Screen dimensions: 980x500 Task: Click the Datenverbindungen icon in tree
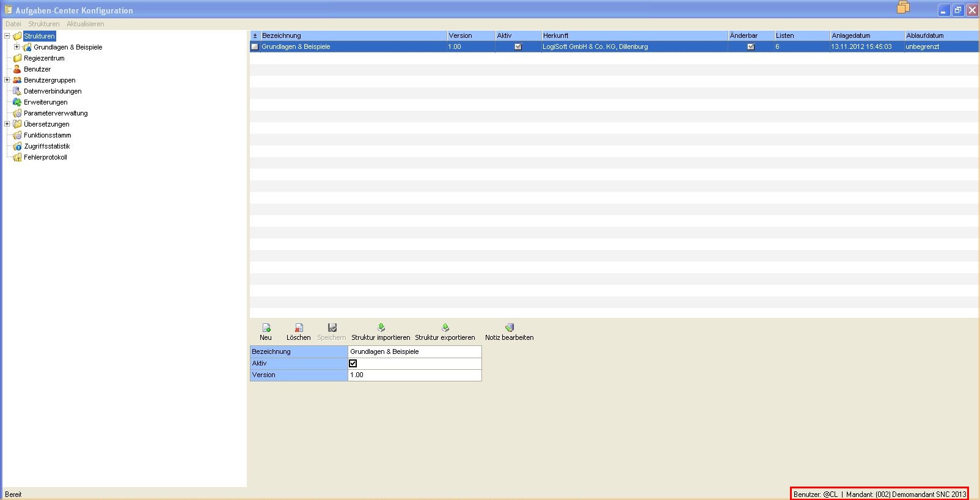click(17, 91)
